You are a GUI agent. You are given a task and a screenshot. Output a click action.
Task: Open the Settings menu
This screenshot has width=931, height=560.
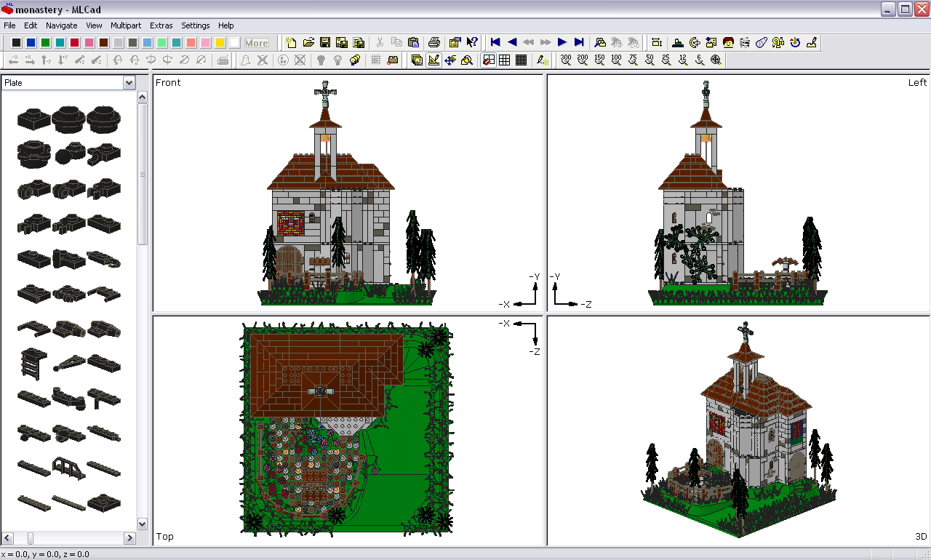point(196,25)
